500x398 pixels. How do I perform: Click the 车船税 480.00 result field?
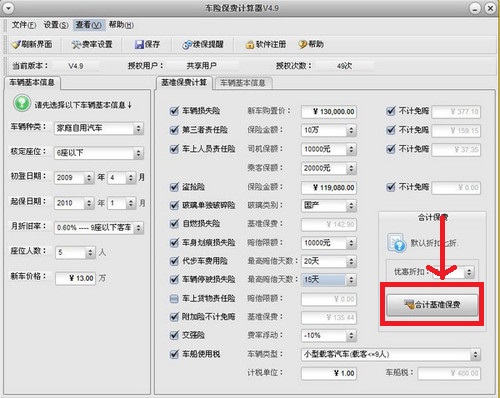pyautogui.click(x=449, y=373)
